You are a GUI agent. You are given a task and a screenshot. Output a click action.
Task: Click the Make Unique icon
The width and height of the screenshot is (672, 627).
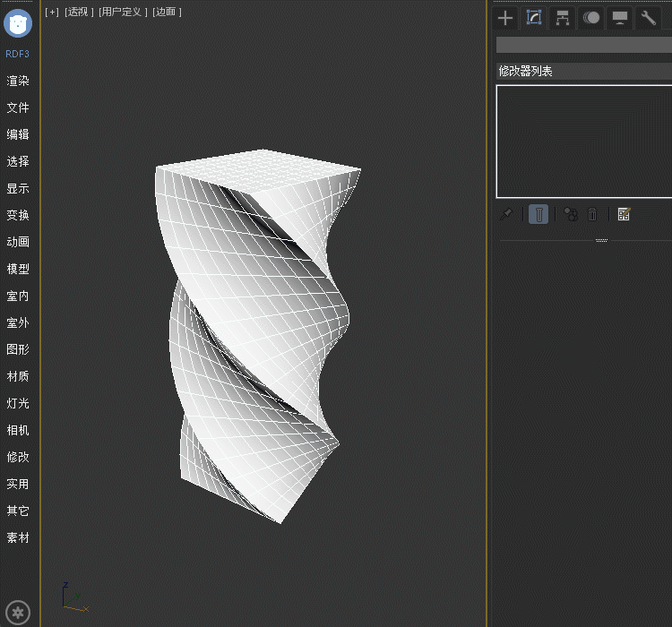click(570, 214)
